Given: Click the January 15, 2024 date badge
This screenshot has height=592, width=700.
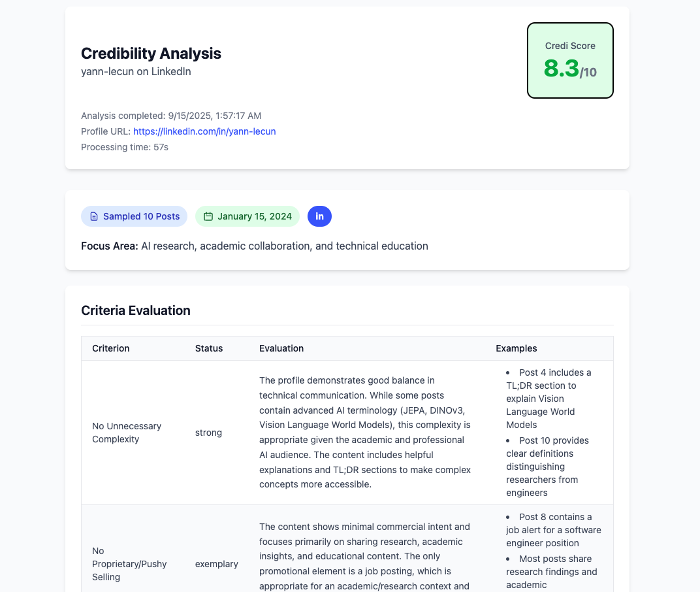Looking at the screenshot, I should [247, 216].
